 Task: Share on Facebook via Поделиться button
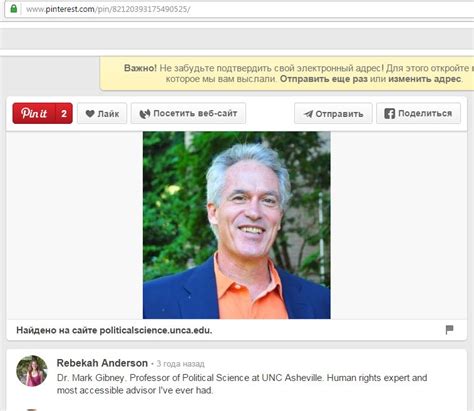[x=418, y=113]
